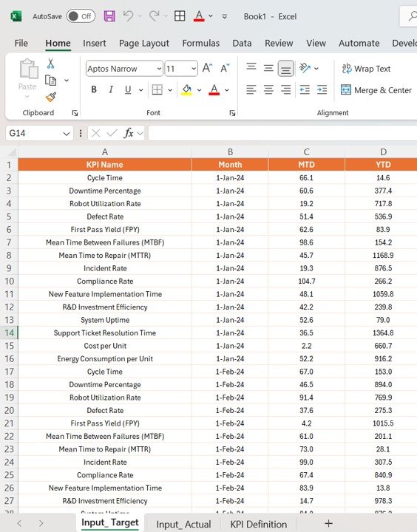
Task: Switch to the Insert ribbon tab
Action: pos(95,43)
